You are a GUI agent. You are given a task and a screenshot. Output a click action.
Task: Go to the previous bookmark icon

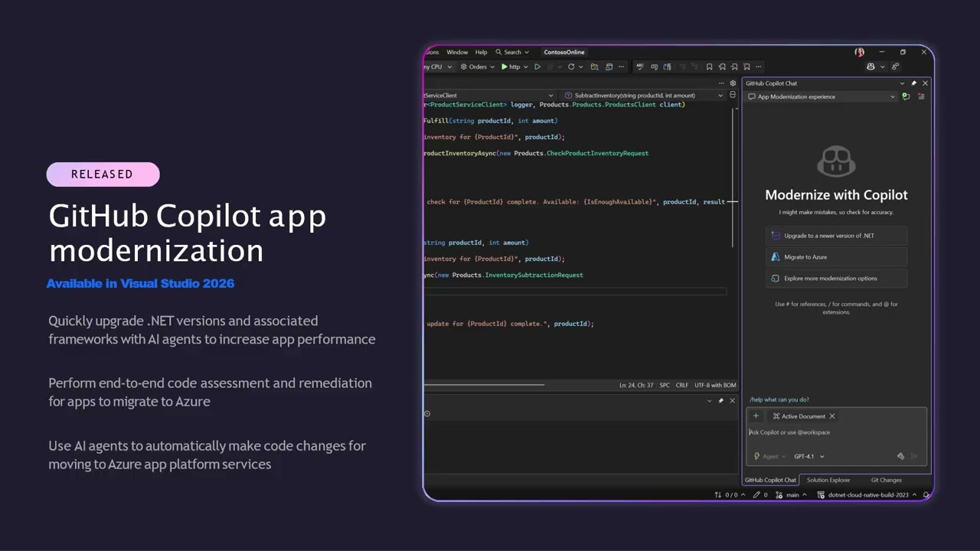(x=722, y=67)
